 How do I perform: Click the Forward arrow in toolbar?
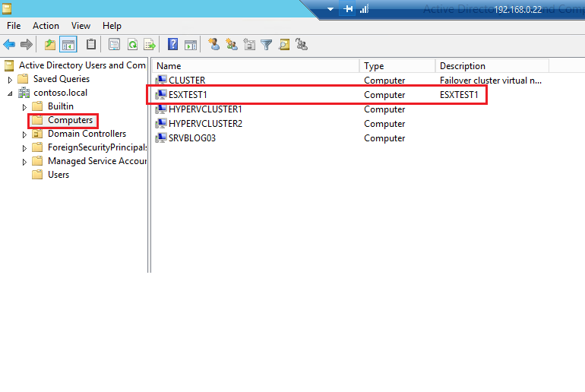pyautogui.click(x=26, y=45)
